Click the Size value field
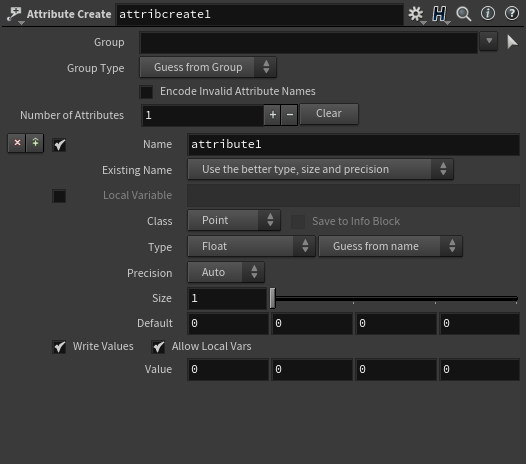 coord(227,298)
